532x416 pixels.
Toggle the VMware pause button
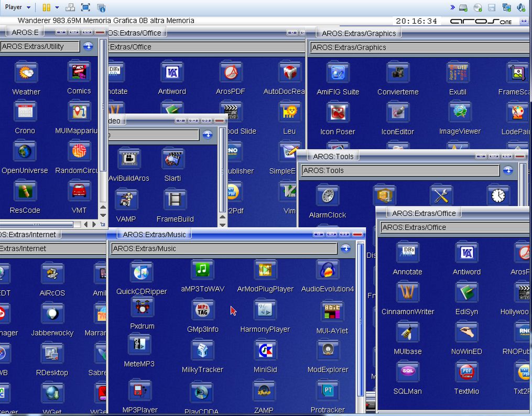pyautogui.click(x=46, y=7)
